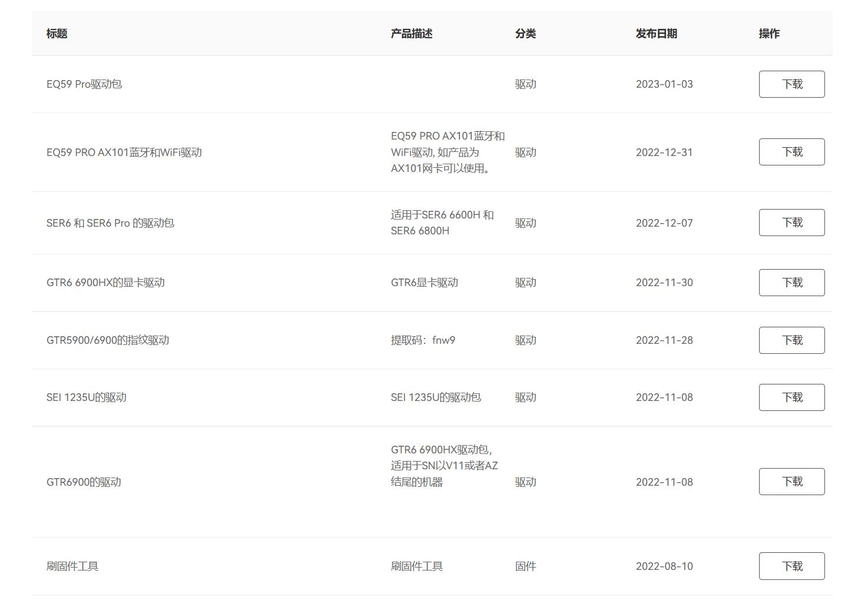Click the 分类 column header
Screen dimensions: 868x607
[525, 34]
